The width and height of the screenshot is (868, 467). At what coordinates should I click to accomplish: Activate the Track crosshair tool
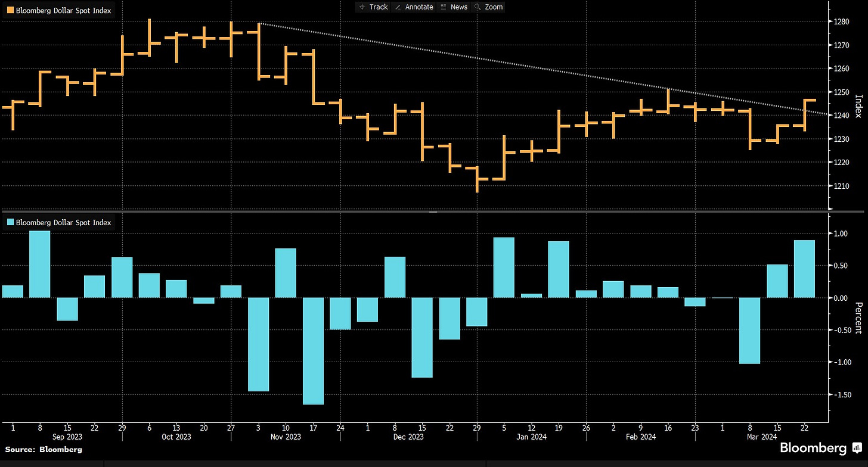pos(373,7)
